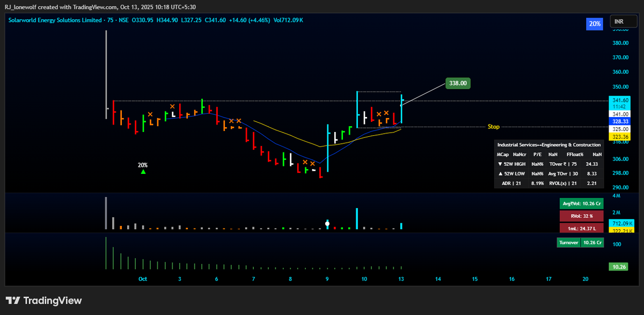Image resolution: width=644 pixels, height=315 pixels.
Task: Click the Solarworld Energy Solutions Limited title
Action: tap(56, 20)
